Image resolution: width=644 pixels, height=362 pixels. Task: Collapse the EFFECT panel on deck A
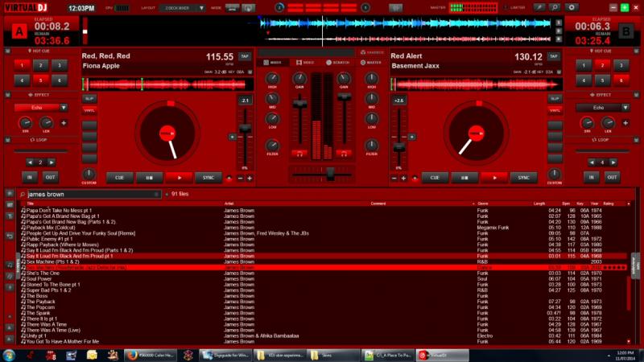click(7, 95)
